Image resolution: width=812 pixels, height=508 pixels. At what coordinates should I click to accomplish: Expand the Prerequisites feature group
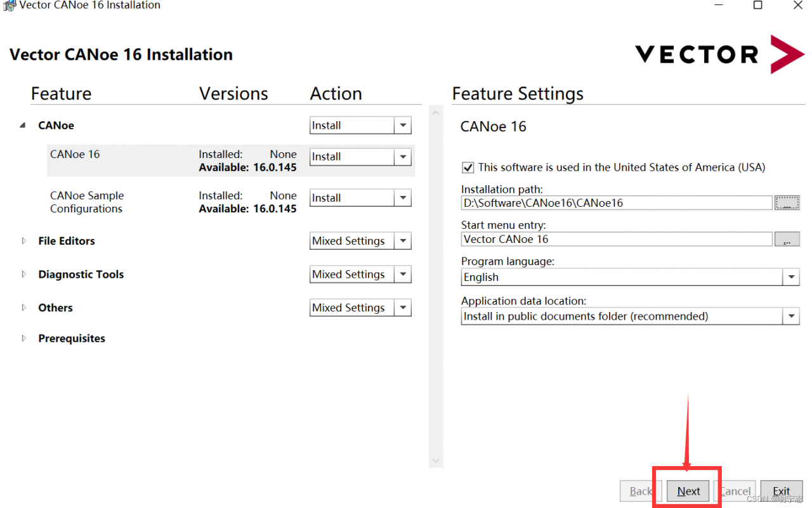click(24, 339)
